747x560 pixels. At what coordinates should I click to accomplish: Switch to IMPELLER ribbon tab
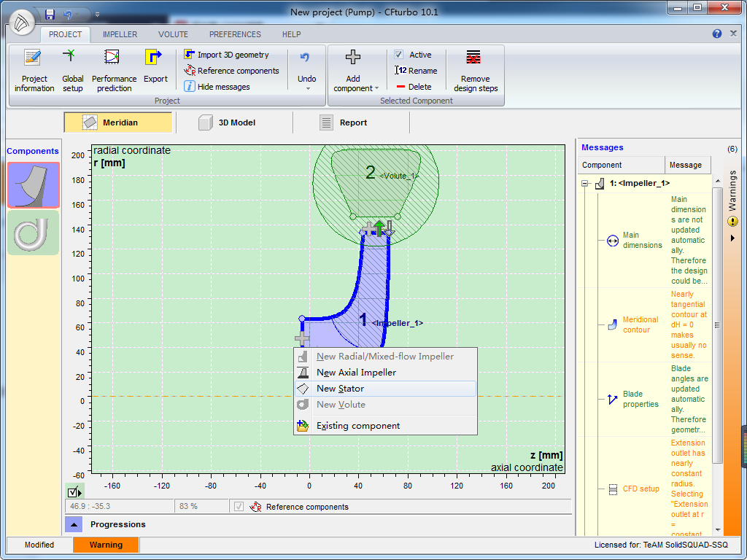[120, 34]
